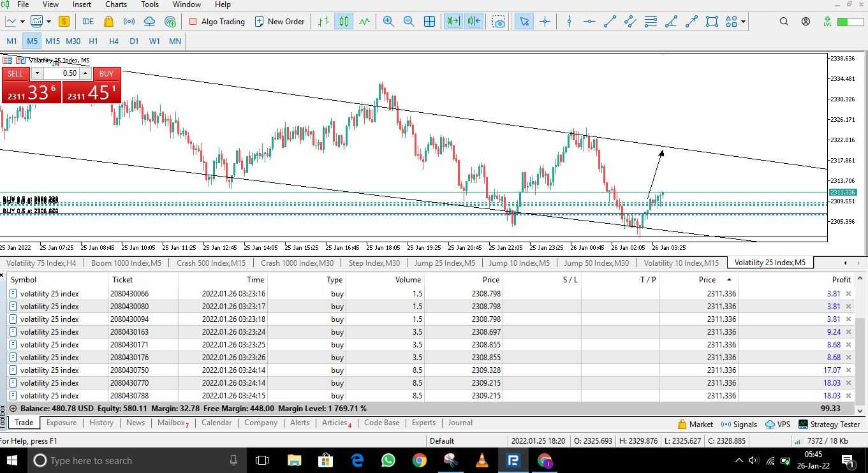The image size is (868, 473).
Task: Open WhatsApp from the Windows taskbar
Action: coord(388,460)
